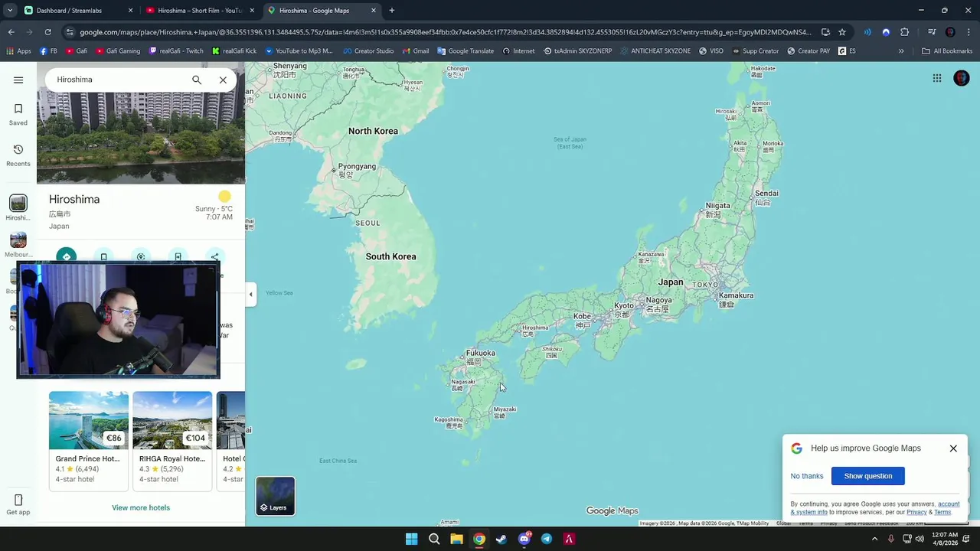Expand the hidden bookmarks chevron

pyautogui.click(x=901, y=51)
